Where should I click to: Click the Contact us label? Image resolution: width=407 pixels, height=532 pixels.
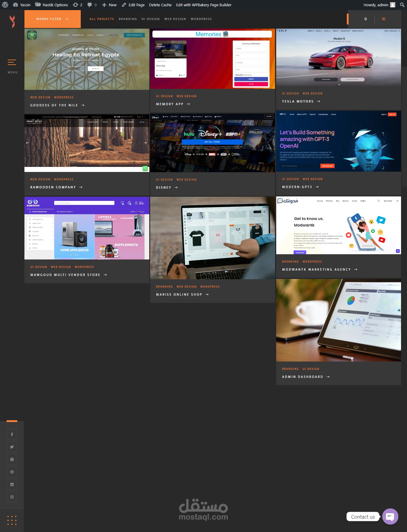[x=363, y=517]
